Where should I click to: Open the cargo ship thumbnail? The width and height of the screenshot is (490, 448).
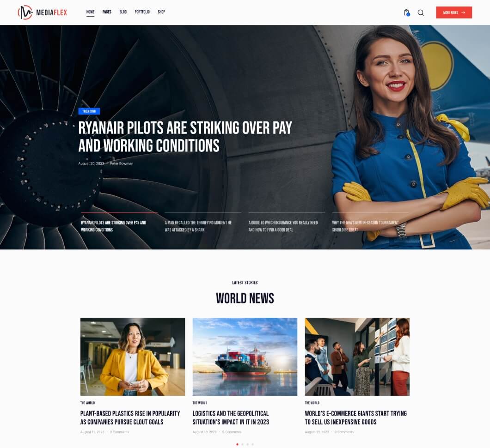[245, 357]
